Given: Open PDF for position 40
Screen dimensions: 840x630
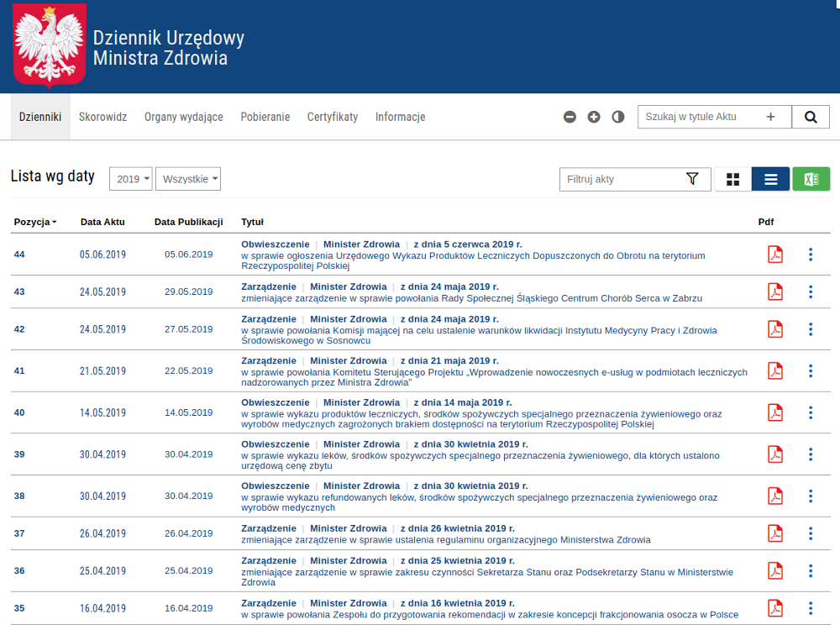Looking at the screenshot, I should 774,412.
